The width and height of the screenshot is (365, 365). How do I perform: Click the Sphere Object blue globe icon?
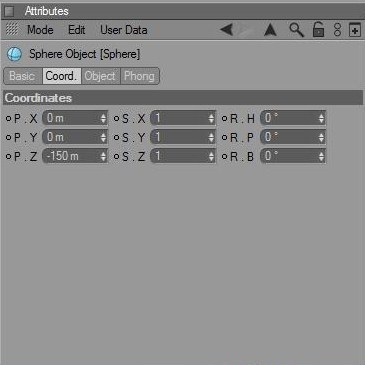tap(14, 54)
